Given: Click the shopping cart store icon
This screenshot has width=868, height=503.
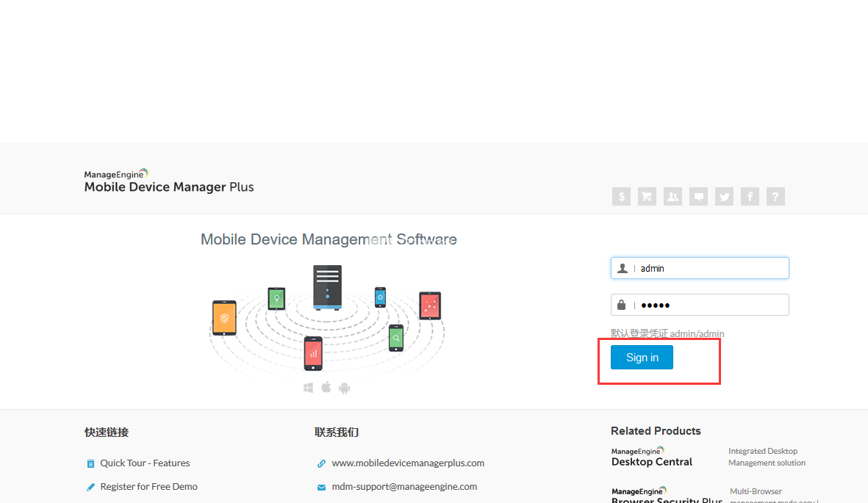Looking at the screenshot, I should click(647, 197).
